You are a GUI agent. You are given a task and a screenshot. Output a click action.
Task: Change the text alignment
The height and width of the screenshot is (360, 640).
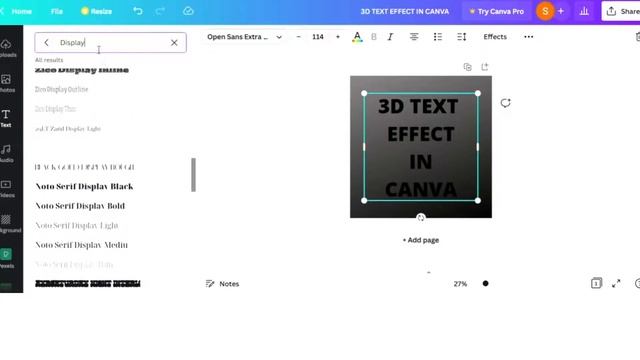point(414,37)
